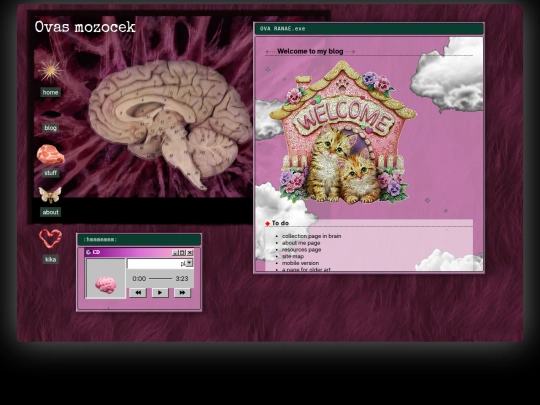Click the pink brain album art
The height and width of the screenshot is (405, 540).
point(105,285)
